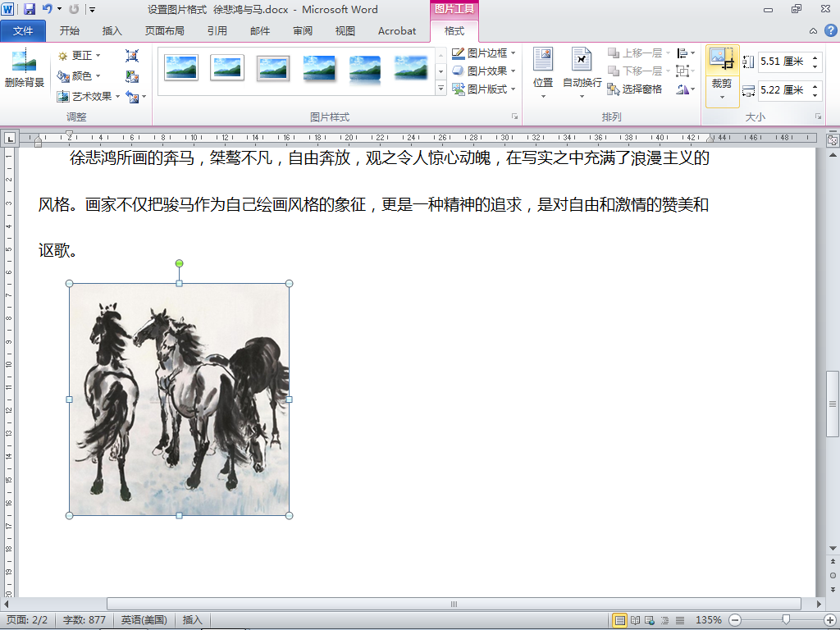Click the ruler tab selector (L) icon
840x630 pixels.
(x=10, y=139)
